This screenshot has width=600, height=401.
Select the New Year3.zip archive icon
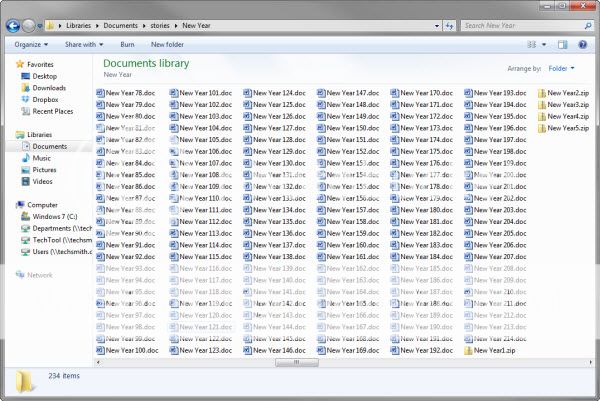click(542, 105)
